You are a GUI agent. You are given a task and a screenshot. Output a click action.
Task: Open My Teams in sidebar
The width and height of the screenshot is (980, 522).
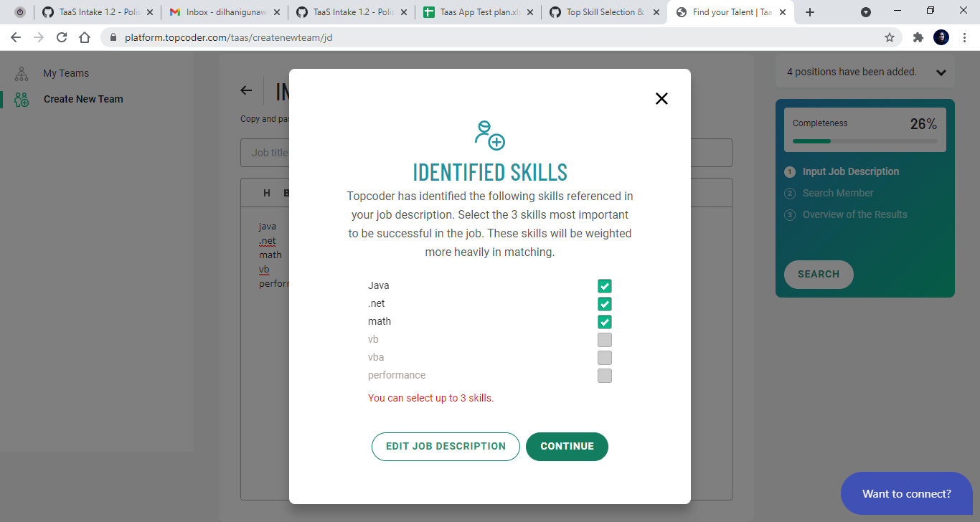coord(66,73)
